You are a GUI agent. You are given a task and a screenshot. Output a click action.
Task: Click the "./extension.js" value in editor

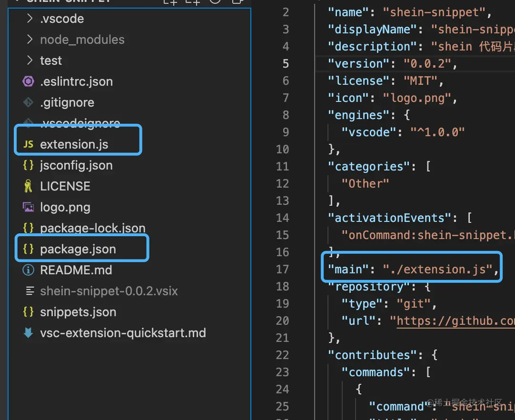437,270
